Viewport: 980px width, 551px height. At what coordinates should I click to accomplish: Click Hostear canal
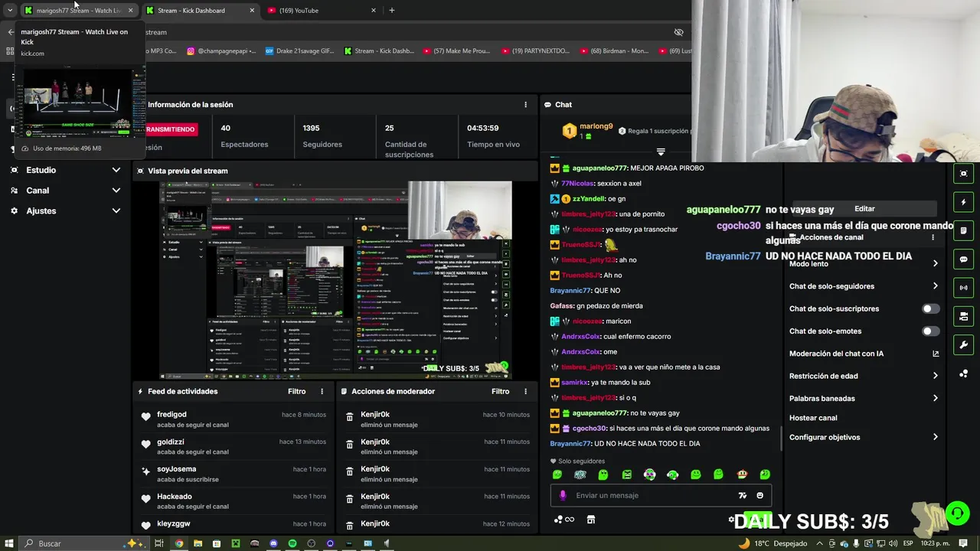pyautogui.click(x=813, y=418)
